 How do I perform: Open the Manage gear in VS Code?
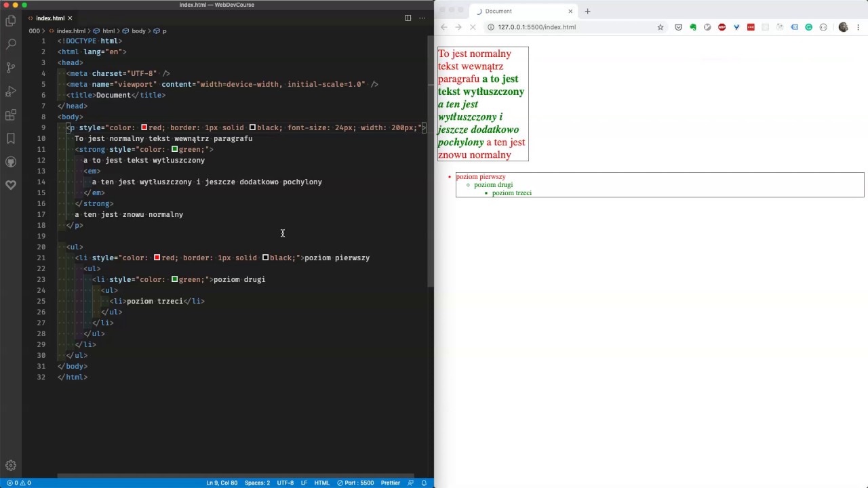click(11, 466)
